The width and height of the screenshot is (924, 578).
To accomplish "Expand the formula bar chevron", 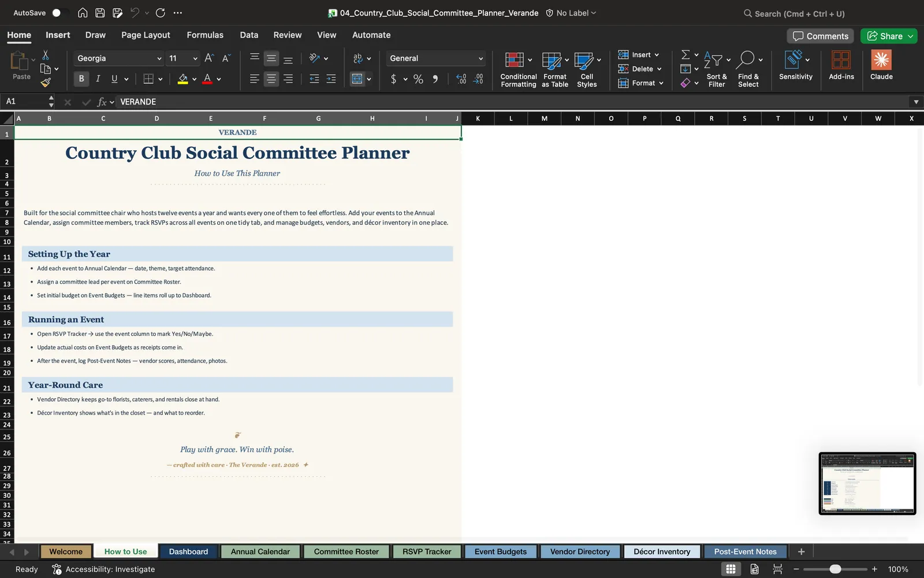I will tap(916, 102).
